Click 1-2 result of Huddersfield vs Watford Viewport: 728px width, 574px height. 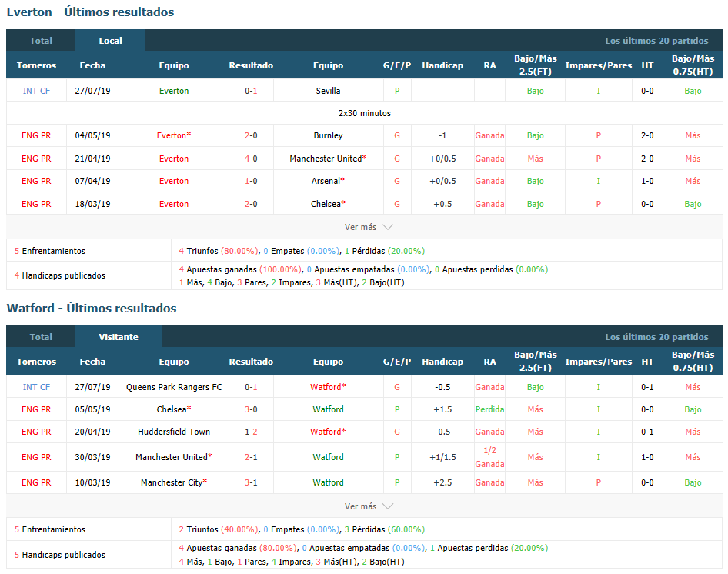[251, 432]
